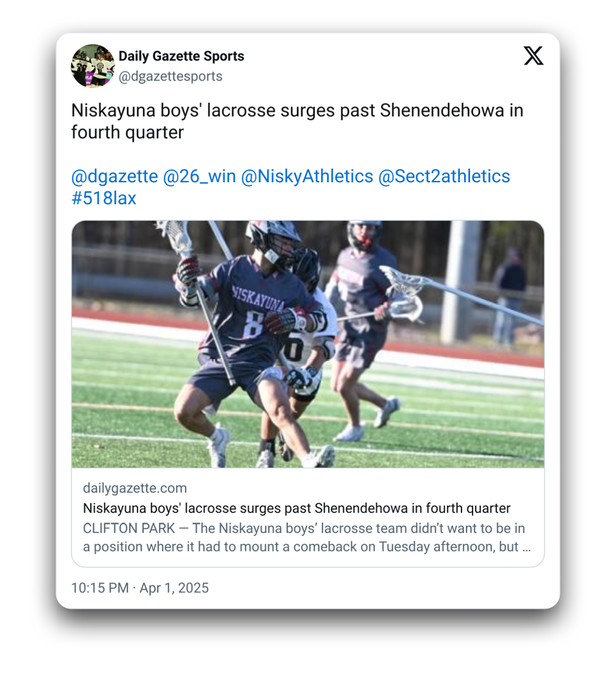Click the @26_win mention

point(199,176)
